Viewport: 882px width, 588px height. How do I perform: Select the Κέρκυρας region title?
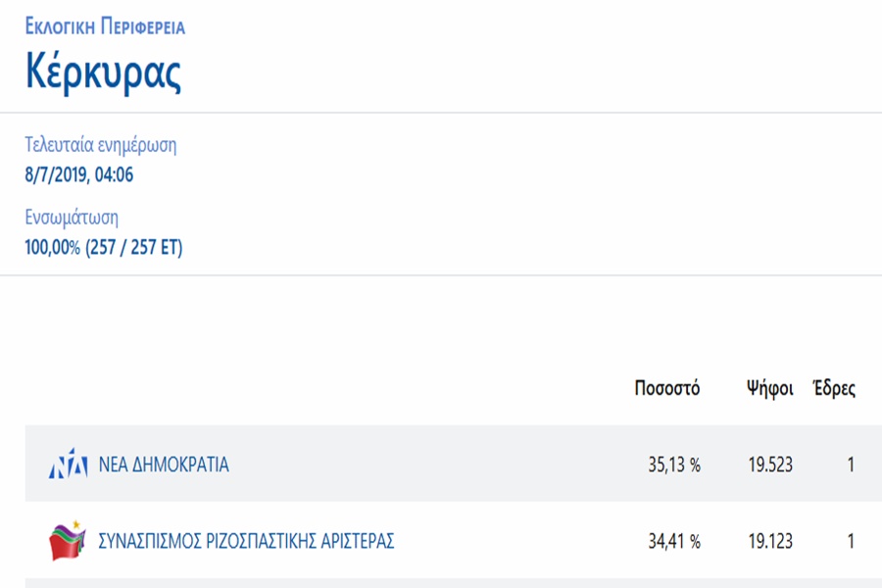tap(103, 74)
